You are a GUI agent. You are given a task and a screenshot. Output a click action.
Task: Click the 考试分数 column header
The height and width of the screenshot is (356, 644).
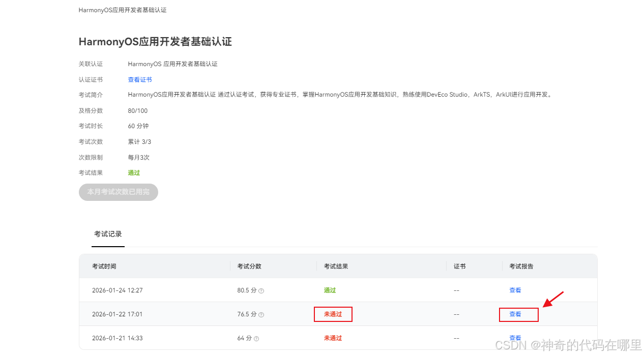coord(249,266)
